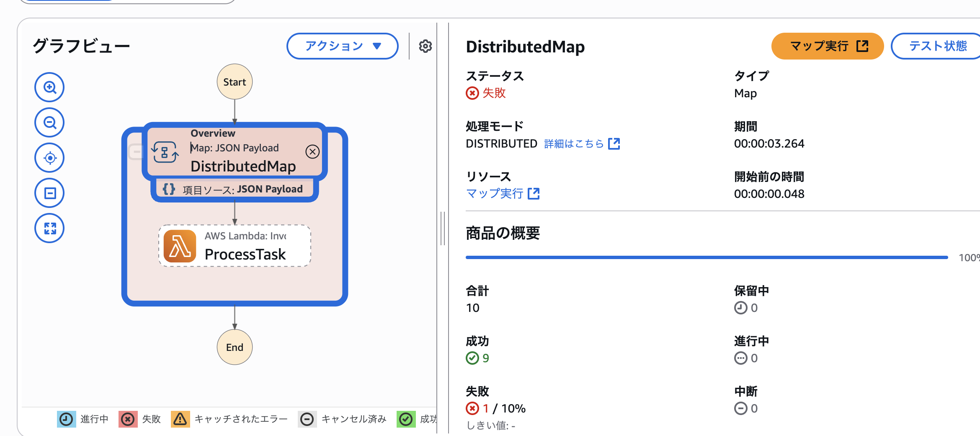Click the collapse-all minus square icon
Viewport: 980px width, 436px height.
click(49, 193)
